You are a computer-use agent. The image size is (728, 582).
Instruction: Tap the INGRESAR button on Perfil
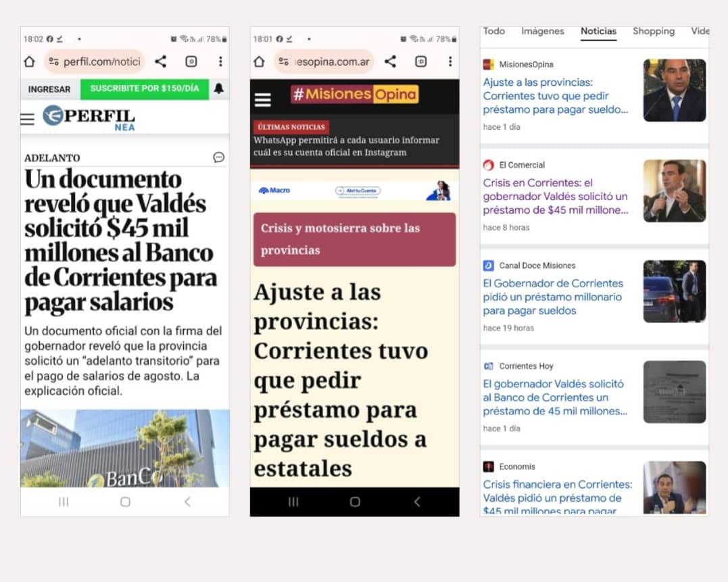(x=49, y=89)
